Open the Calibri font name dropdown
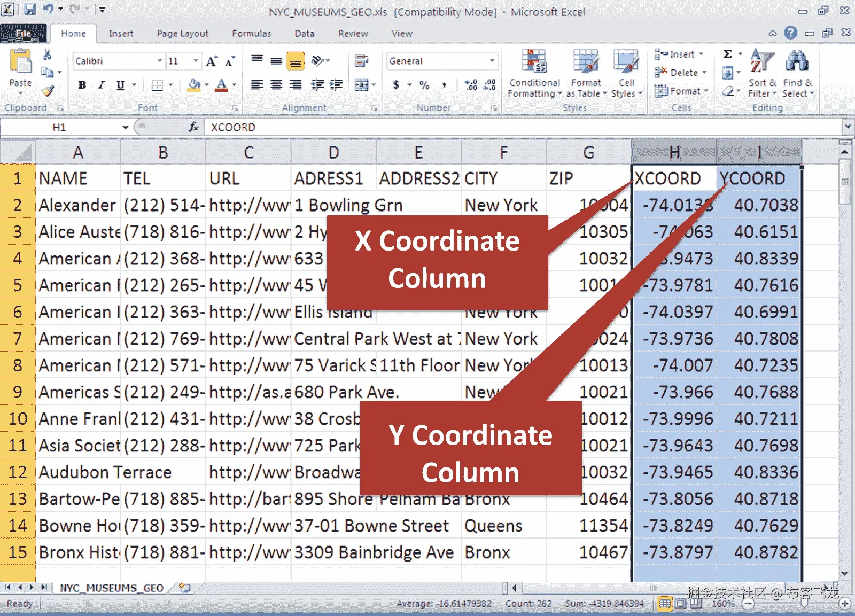Screen dimensions: 855x616 [x=159, y=61]
